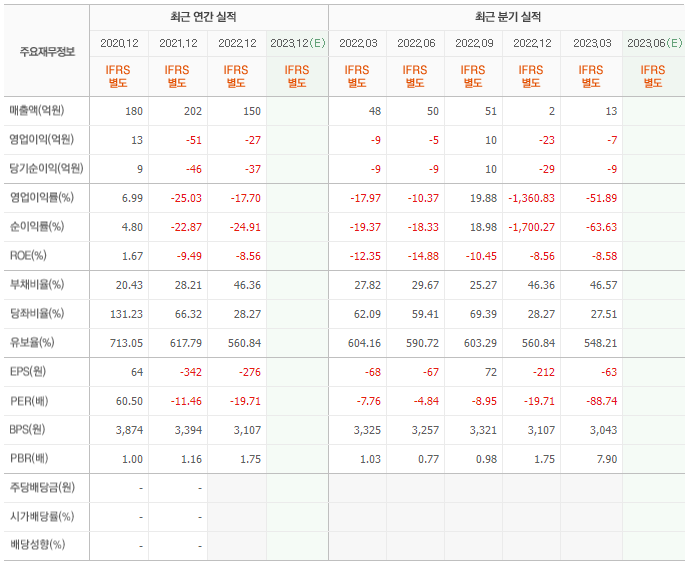Select the 영업이익(억원) row label
The image size is (690, 565).
42,139
